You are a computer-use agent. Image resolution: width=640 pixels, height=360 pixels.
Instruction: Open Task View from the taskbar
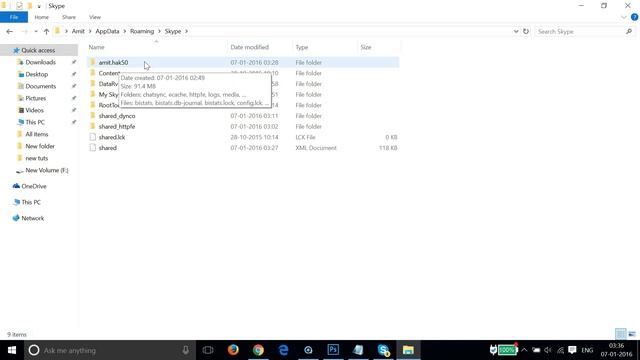point(208,350)
